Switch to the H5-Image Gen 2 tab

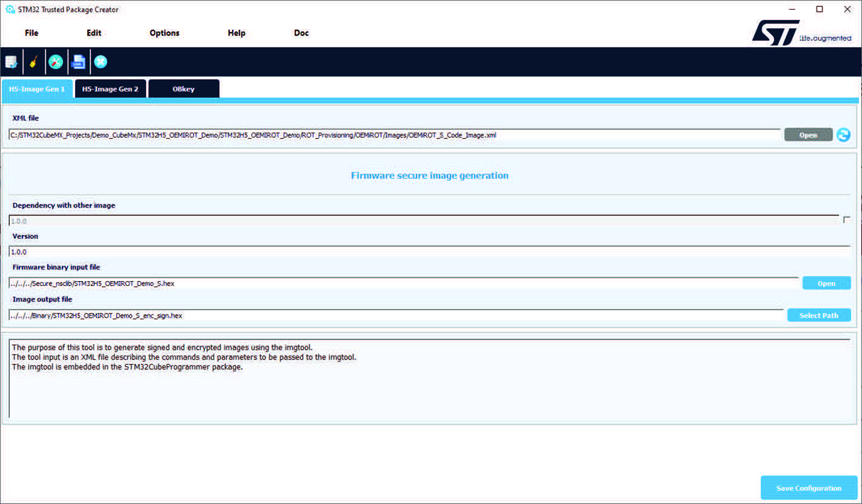(x=110, y=88)
